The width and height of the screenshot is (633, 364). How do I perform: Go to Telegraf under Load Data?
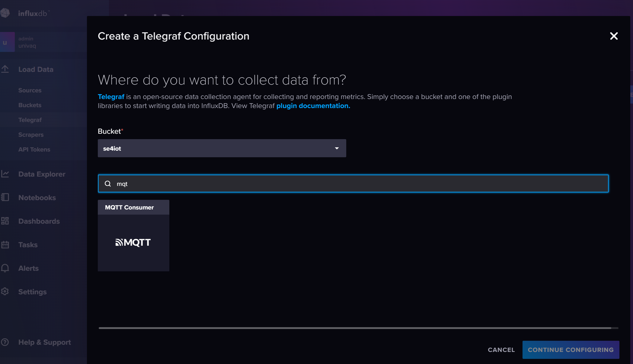30,120
